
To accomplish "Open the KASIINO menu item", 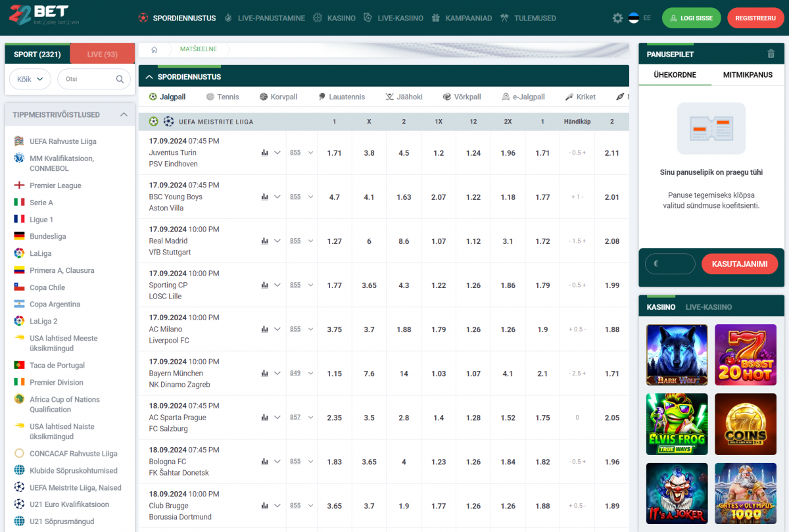I will [x=336, y=18].
